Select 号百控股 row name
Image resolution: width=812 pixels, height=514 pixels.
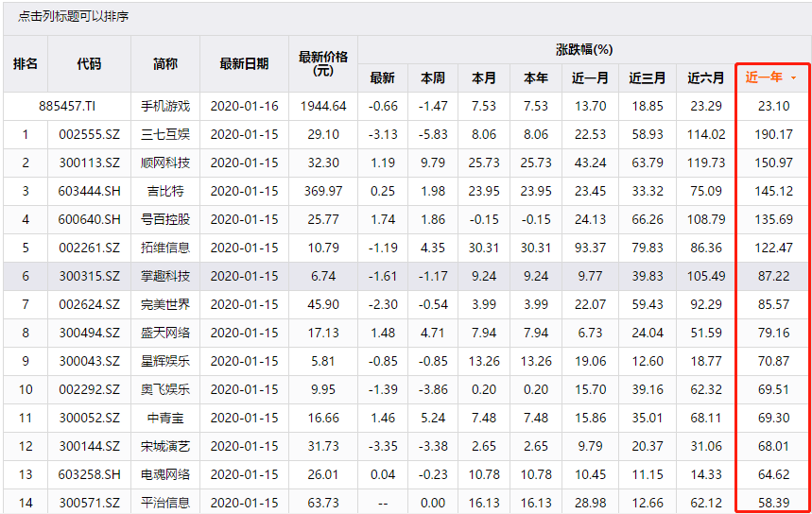[x=165, y=219]
